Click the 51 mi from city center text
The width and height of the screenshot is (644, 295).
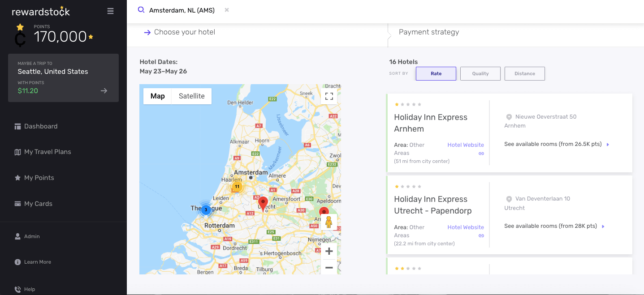point(422,161)
